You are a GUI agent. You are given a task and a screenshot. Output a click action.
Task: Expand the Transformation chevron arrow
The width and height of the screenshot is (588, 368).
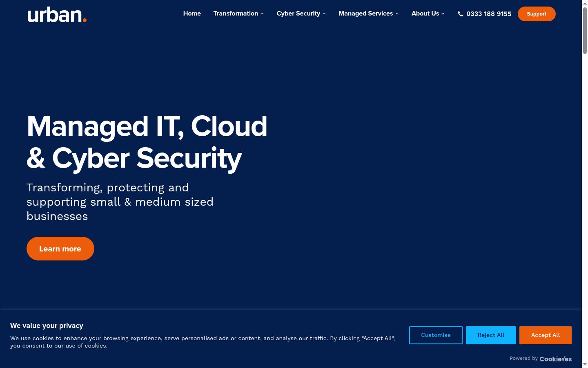(x=262, y=14)
